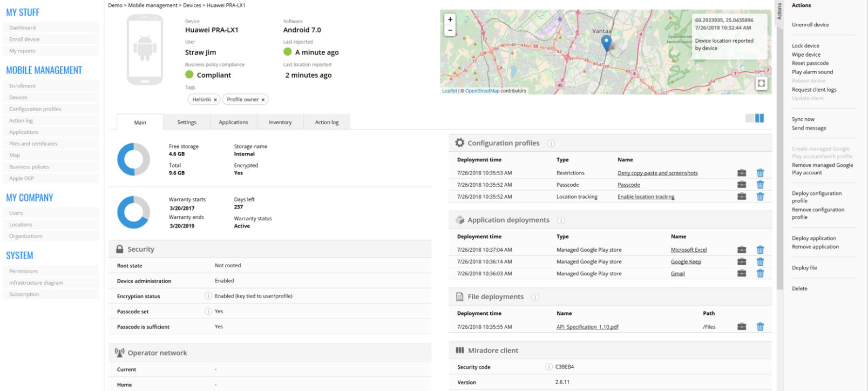The height and width of the screenshot is (391, 868).
Task: Delete the Enable location tracking profile
Action: pyautogui.click(x=760, y=197)
